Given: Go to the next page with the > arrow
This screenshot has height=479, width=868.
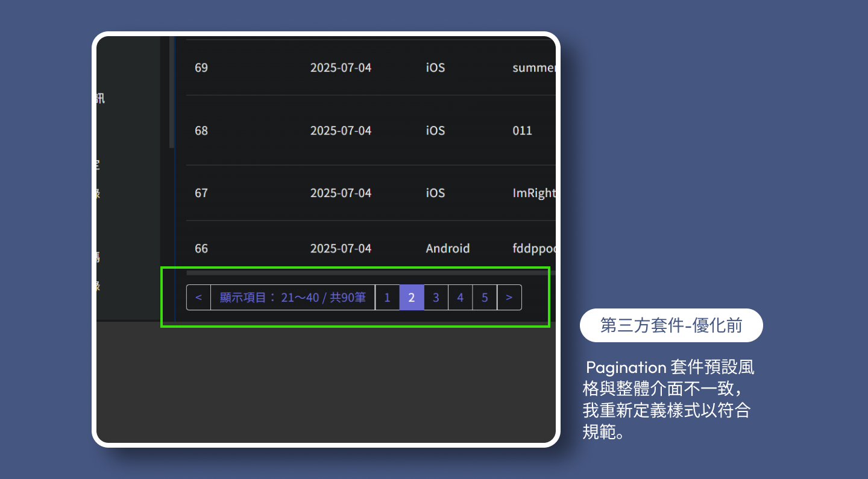Looking at the screenshot, I should (x=509, y=298).
